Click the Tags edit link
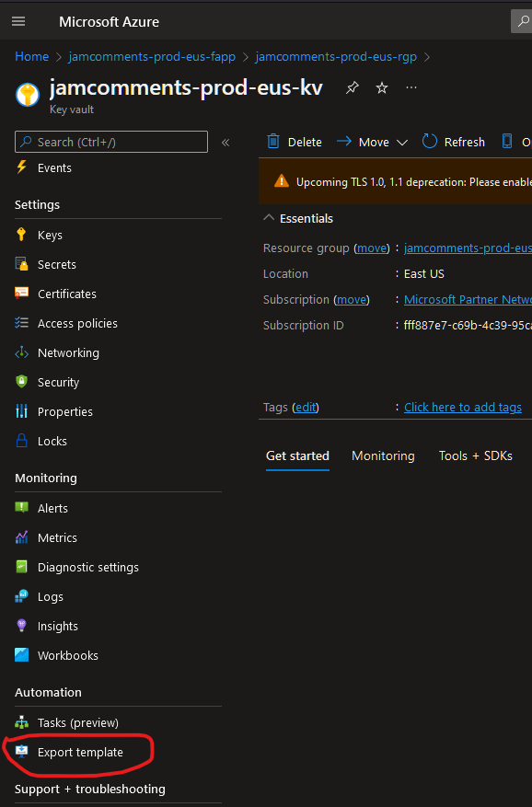This screenshot has height=807, width=532. click(x=306, y=407)
